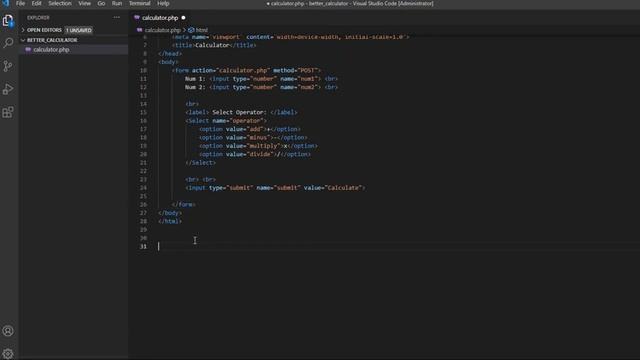The width and height of the screenshot is (640, 360).
Task: Click the closing </Select> tag
Action: (200, 163)
